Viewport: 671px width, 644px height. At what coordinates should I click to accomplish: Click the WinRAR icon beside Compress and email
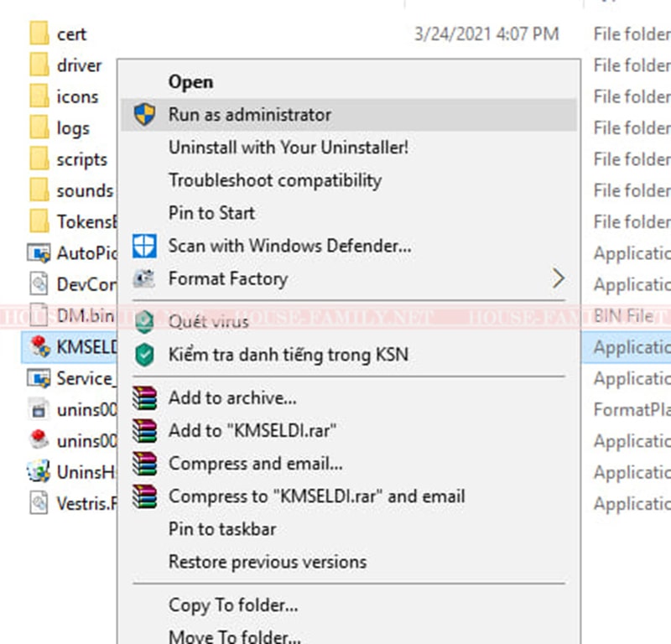coord(145,464)
